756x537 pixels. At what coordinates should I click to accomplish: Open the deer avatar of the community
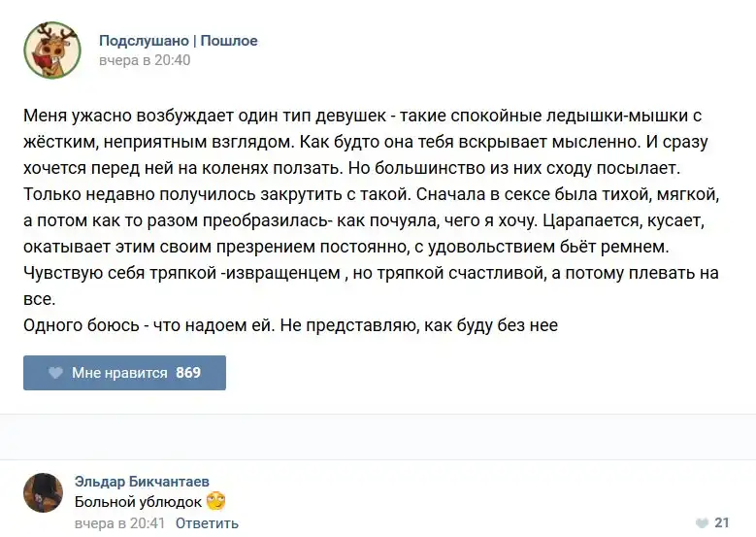pyautogui.click(x=51, y=50)
